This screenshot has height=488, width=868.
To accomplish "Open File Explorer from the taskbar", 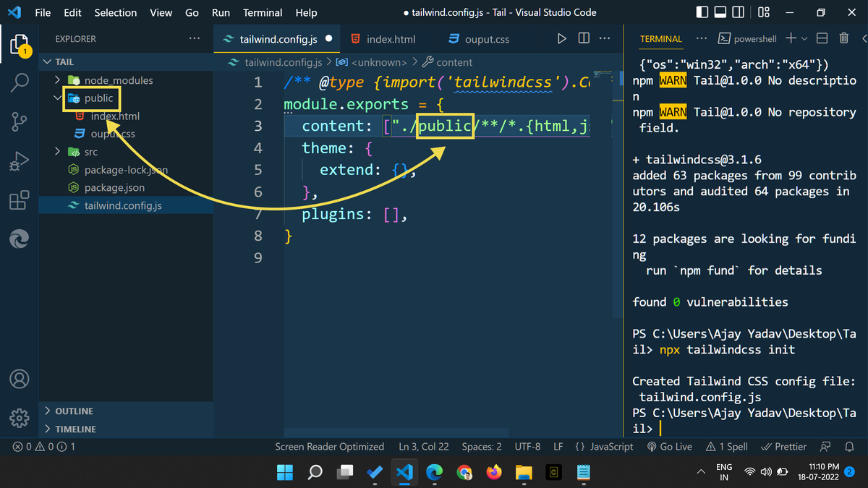I will click(524, 473).
